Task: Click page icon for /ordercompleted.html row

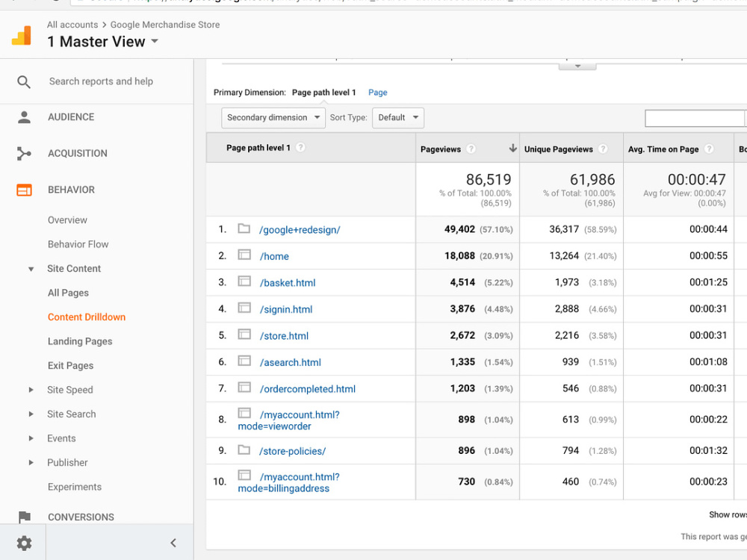Action: click(244, 388)
